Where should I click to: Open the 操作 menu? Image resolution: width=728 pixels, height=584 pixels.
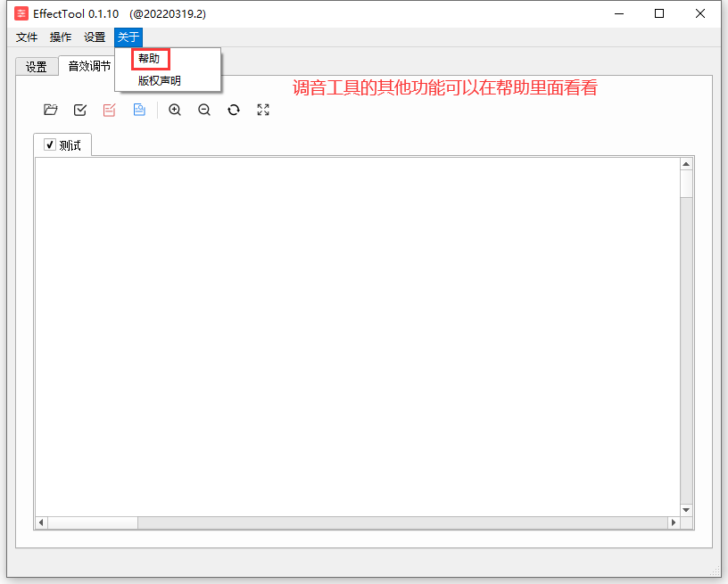61,37
